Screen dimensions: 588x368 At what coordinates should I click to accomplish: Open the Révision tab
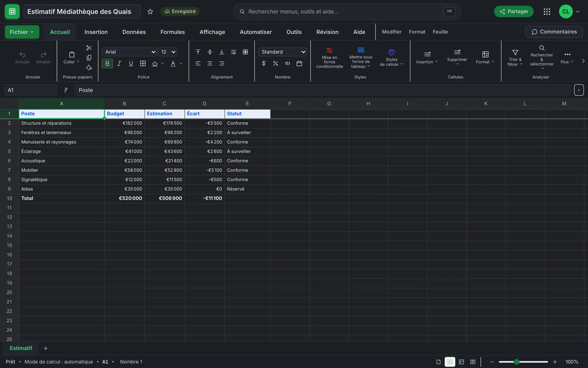click(327, 32)
